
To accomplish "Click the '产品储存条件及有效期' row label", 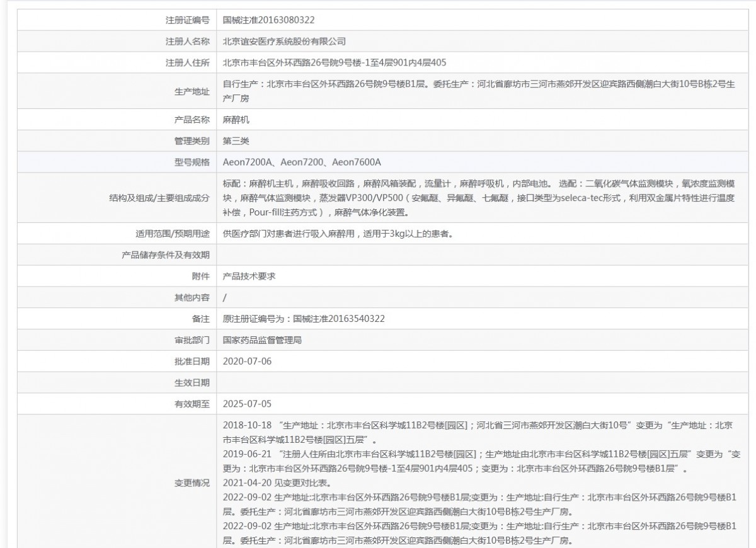I will point(166,255).
